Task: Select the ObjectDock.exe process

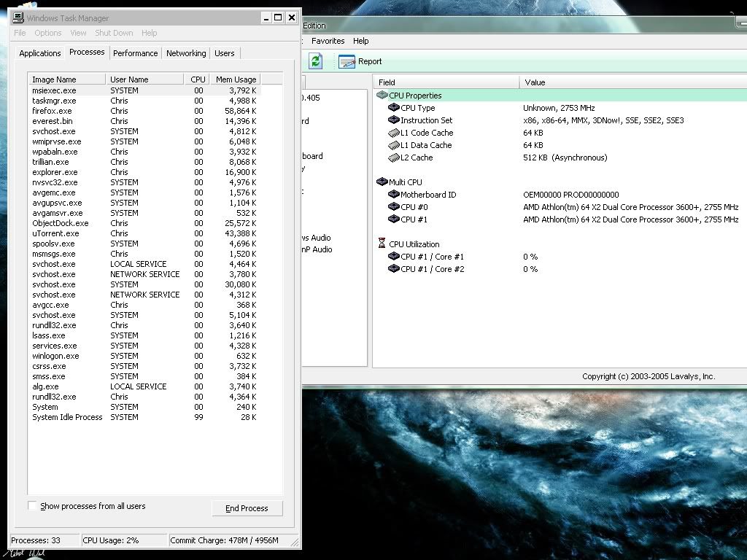Action: pos(145,223)
